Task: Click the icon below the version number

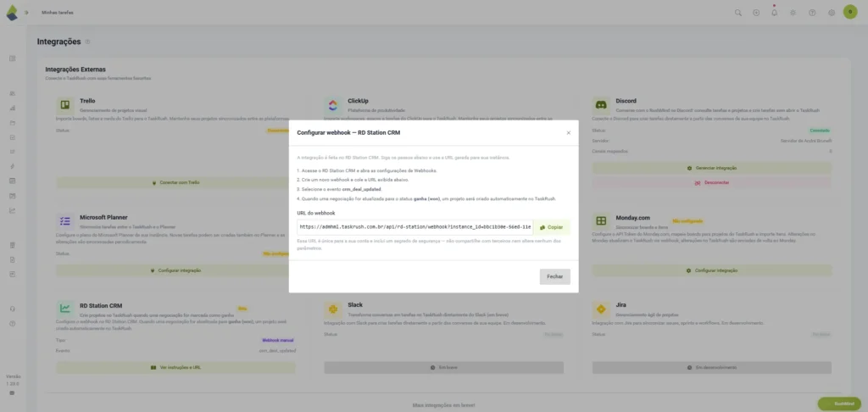Action: pos(12,393)
